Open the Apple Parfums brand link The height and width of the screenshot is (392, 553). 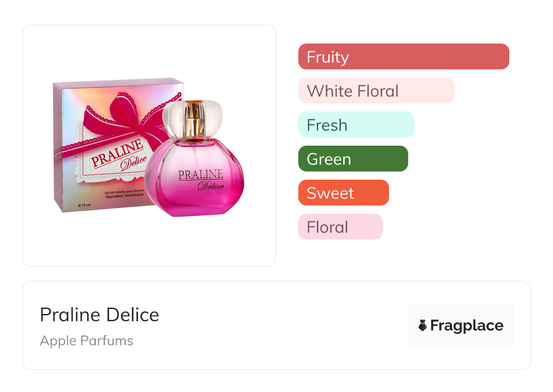pyautogui.click(x=86, y=341)
